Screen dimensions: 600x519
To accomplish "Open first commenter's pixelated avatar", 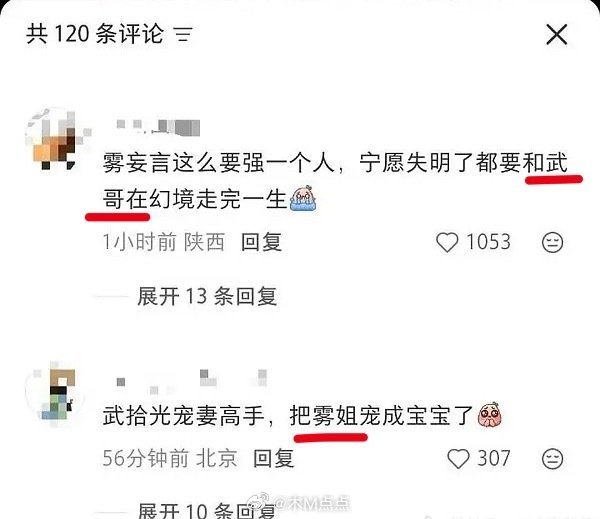I will pyautogui.click(x=57, y=139).
